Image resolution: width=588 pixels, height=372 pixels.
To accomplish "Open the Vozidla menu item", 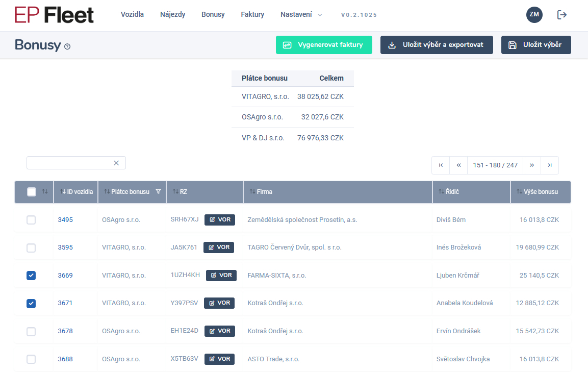I will (132, 15).
